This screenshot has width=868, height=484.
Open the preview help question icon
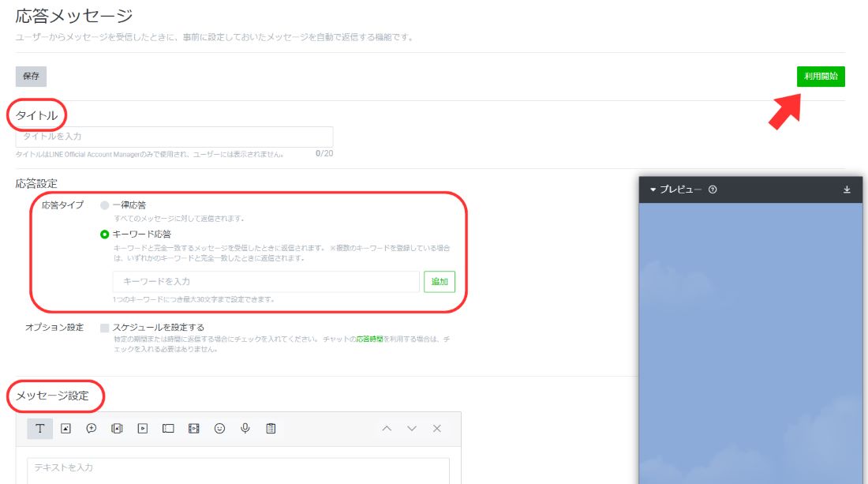[x=713, y=189]
